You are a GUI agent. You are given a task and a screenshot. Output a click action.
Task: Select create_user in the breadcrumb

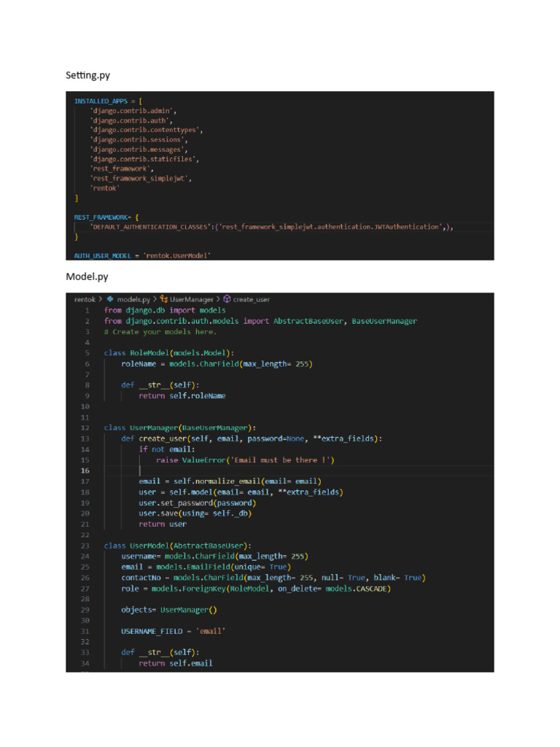point(251,300)
